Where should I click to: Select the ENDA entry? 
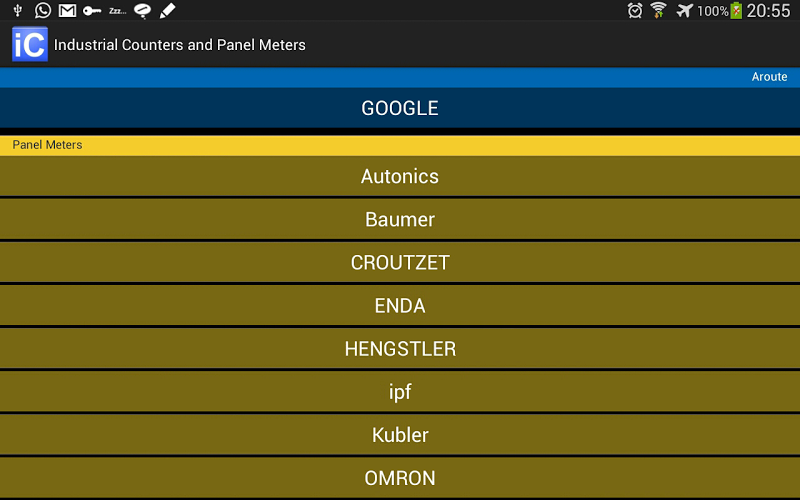click(x=400, y=305)
